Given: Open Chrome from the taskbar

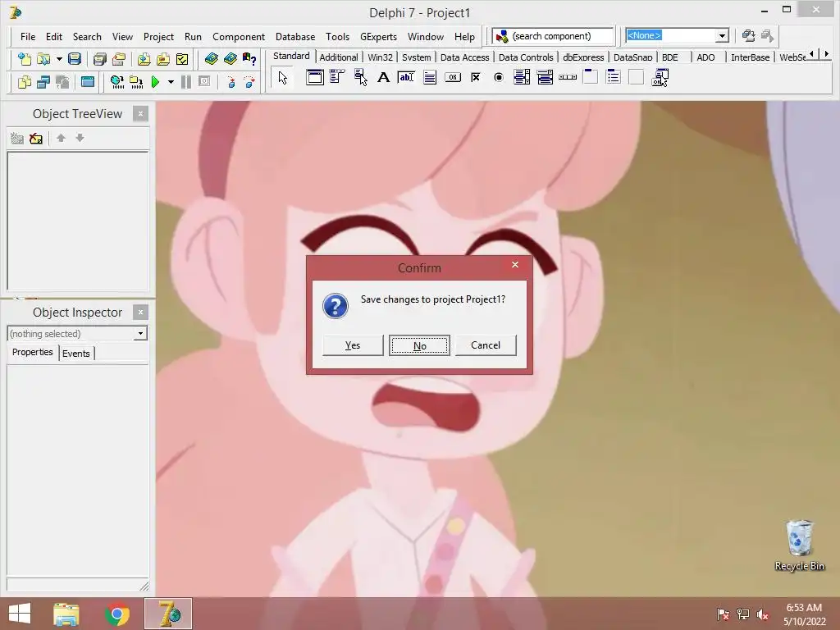Looking at the screenshot, I should [x=116, y=614].
